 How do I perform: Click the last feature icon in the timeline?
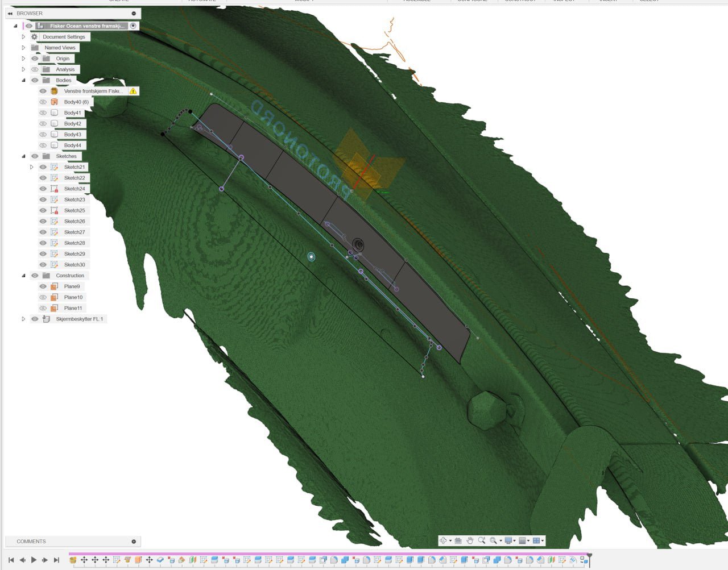click(x=584, y=560)
